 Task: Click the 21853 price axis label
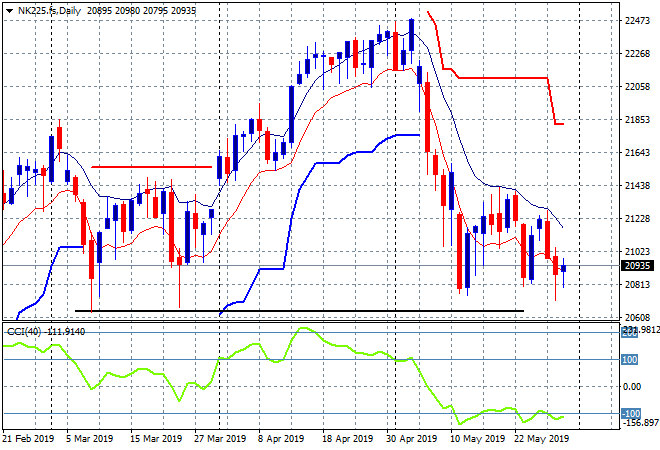[x=637, y=120]
